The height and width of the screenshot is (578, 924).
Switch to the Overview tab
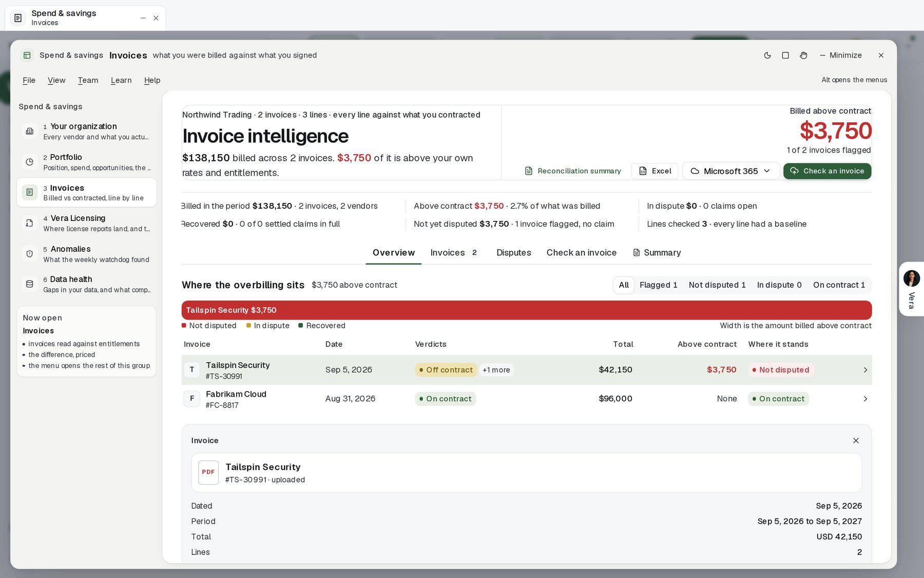[x=394, y=253]
